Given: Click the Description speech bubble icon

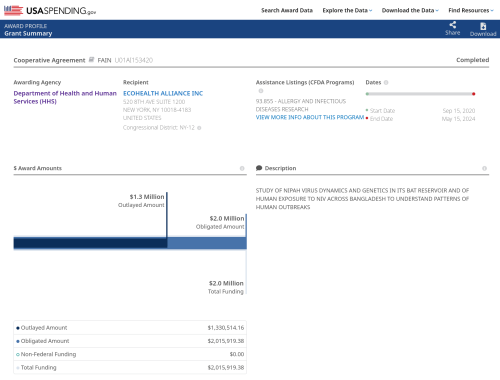Looking at the screenshot, I should pos(259,168).
